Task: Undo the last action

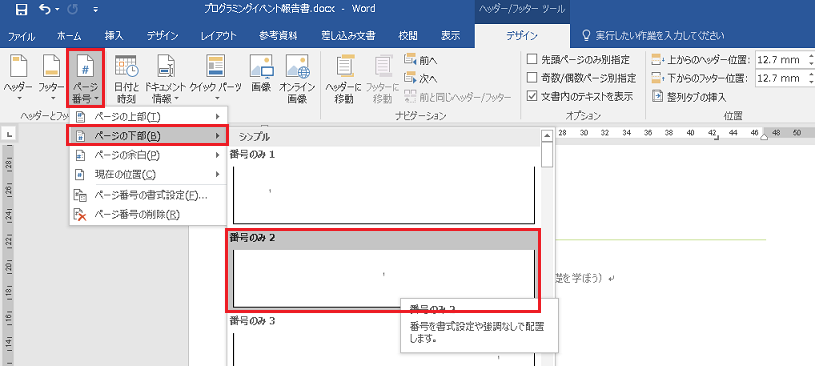Action: (x=45, y=9)
